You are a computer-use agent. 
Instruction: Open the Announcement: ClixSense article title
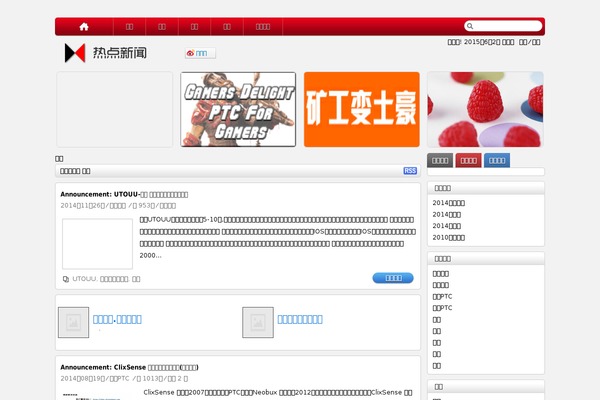point(129,367)
